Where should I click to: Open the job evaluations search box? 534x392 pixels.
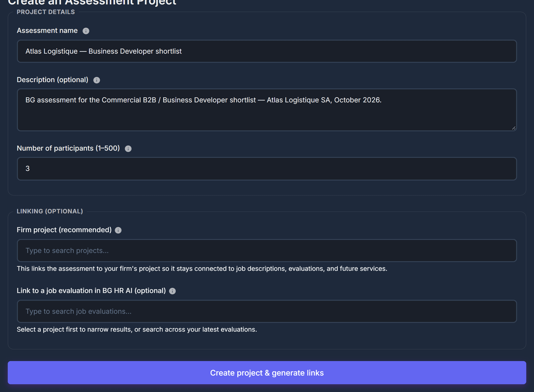267,311
